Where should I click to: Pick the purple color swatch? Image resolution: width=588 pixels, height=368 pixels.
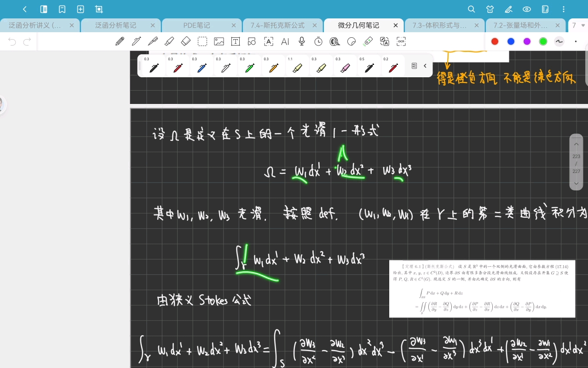click(527, 41)
